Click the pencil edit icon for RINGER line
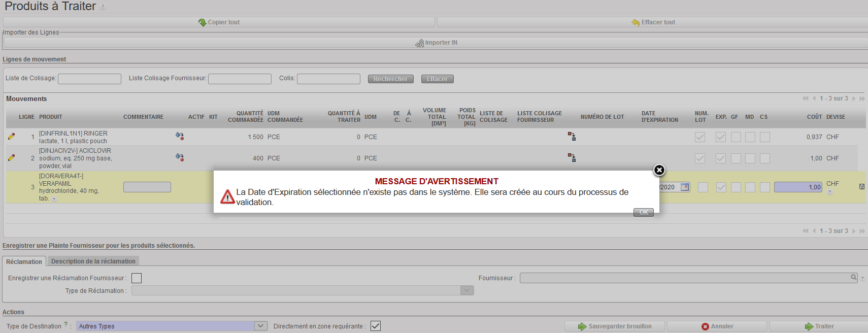868x333 pixels. (11, 137)
